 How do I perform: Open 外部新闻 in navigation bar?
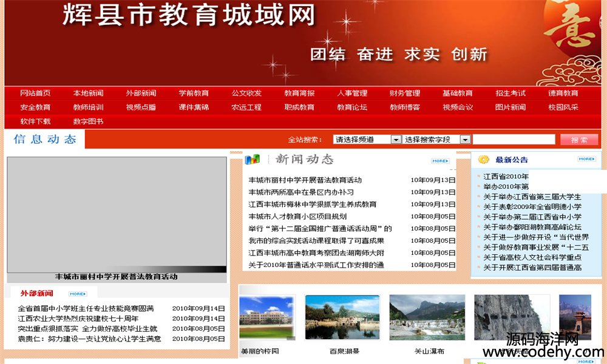click(141, 93)
